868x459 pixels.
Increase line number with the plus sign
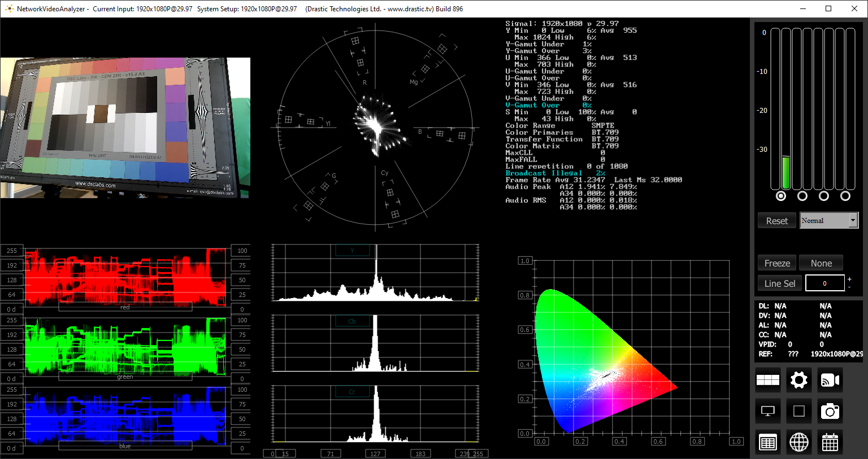pyautogui.click(x=849, y=279)
